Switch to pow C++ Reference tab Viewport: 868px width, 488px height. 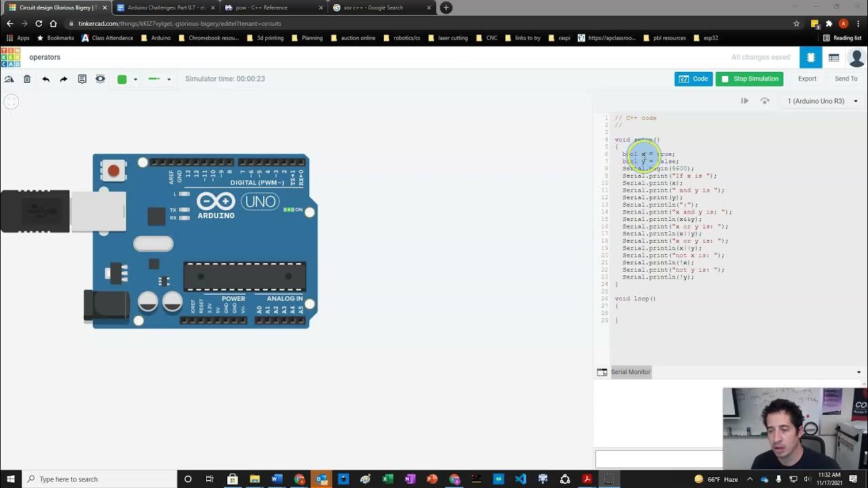[273, 7]
